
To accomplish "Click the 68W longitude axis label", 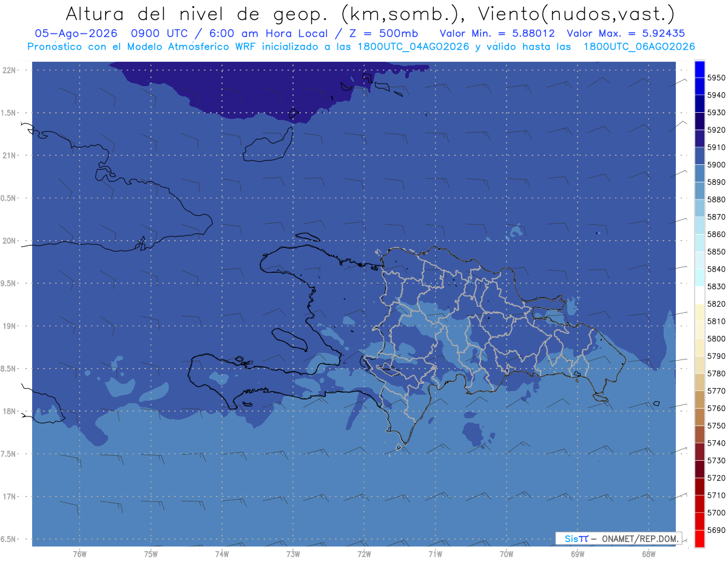I will coord(648,554).
